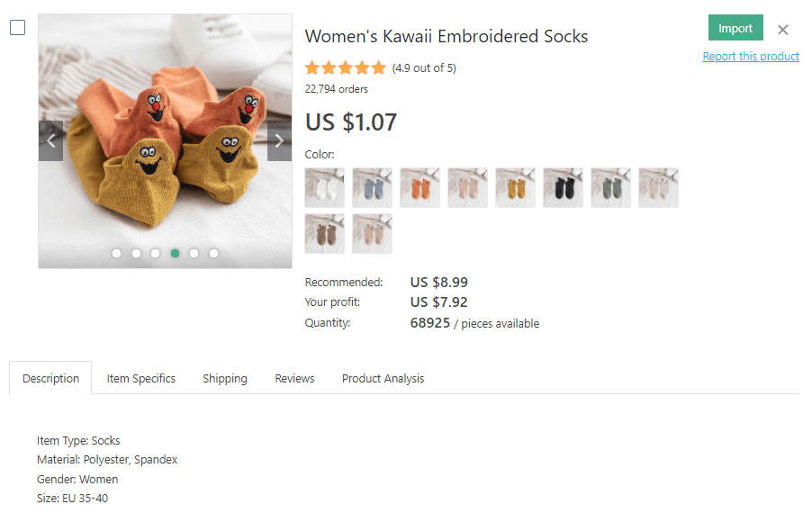The width and height of the screenshot is (812, 513).
Task: Pick the mustard yellow socks color
Action: coord(515,187)
